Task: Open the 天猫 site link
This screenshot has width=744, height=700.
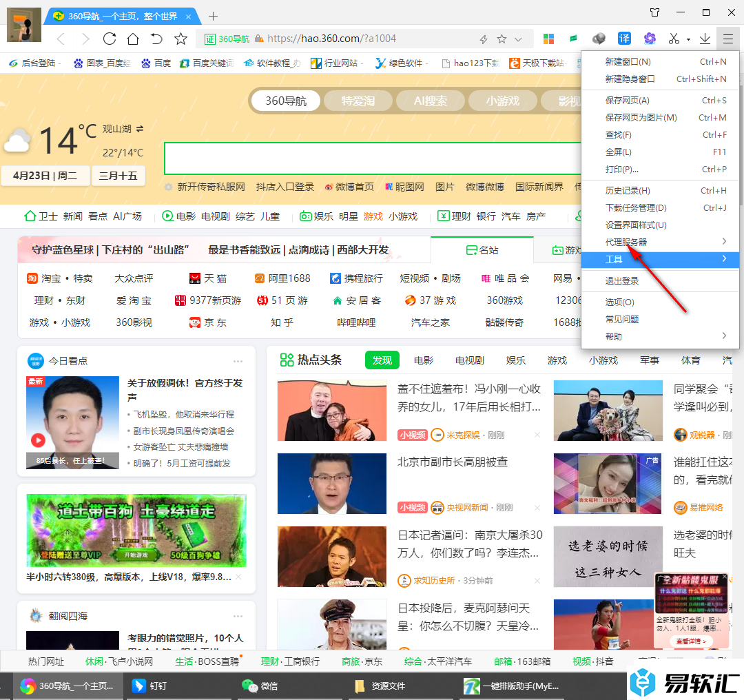Action: [208, 278]
